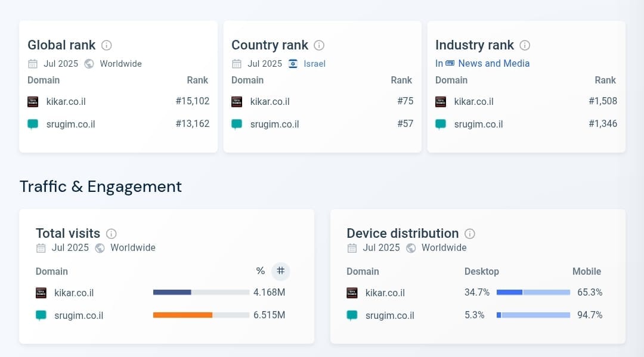644x357 pixels.
Task: Click global rank value #13,162
Action: click(193, 123)
